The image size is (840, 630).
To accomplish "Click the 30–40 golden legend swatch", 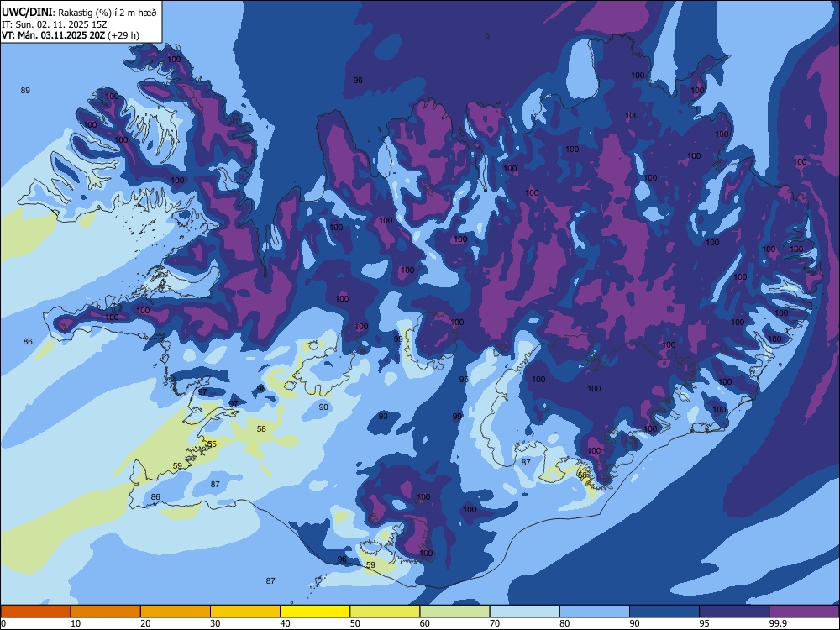I will click(x=245, y=612).
